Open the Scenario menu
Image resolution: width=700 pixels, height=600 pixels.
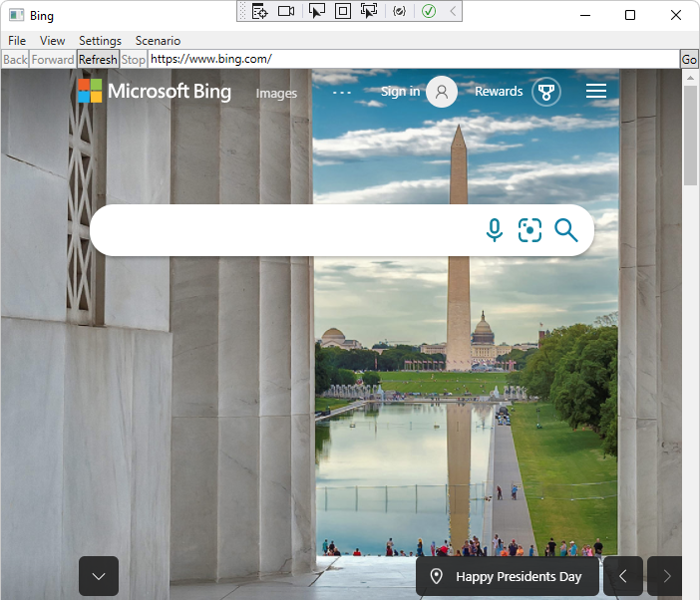coord(158,41)
